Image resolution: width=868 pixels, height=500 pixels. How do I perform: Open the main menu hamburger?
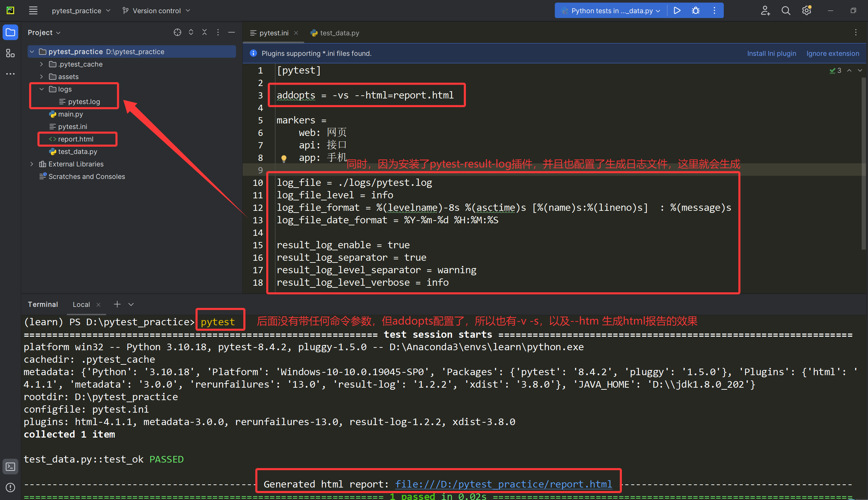pyautogui.click(x=33, y=11)
